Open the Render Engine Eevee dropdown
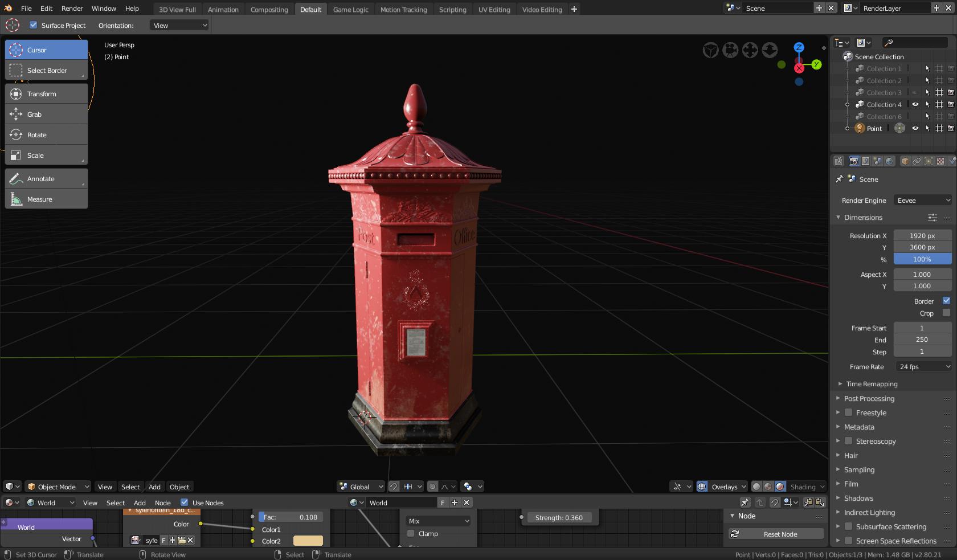 pyautogui.click(x=922, y=200)
